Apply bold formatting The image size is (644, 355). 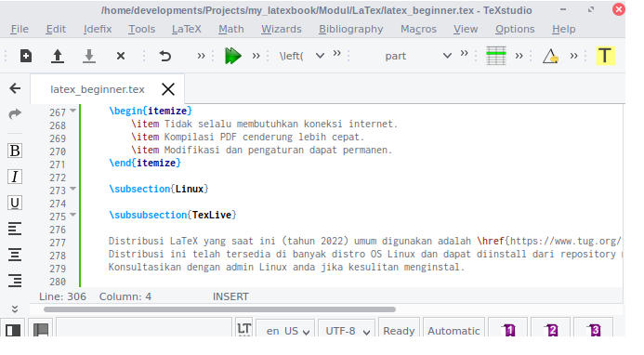(15, 151)
